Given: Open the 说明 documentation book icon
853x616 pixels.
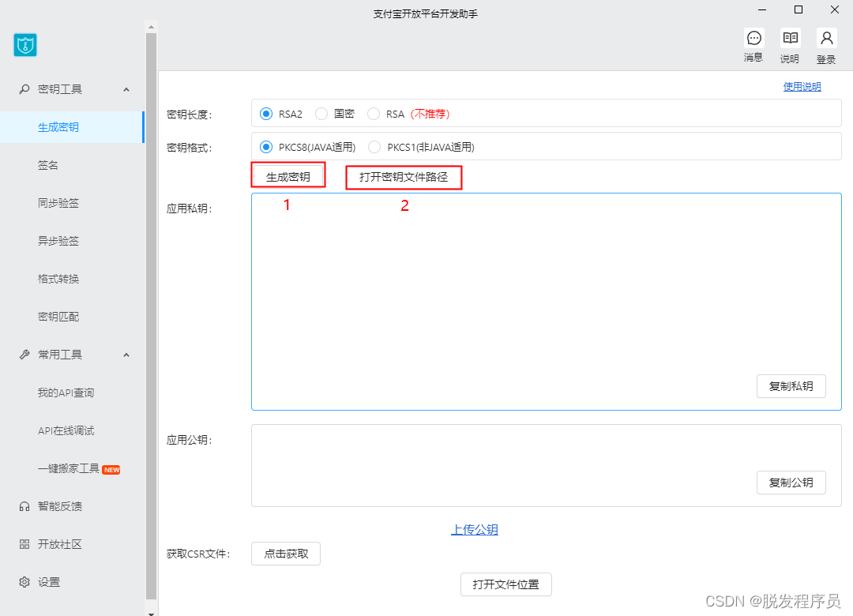Looking at the screenshot, I should click(x=790, y=38).
